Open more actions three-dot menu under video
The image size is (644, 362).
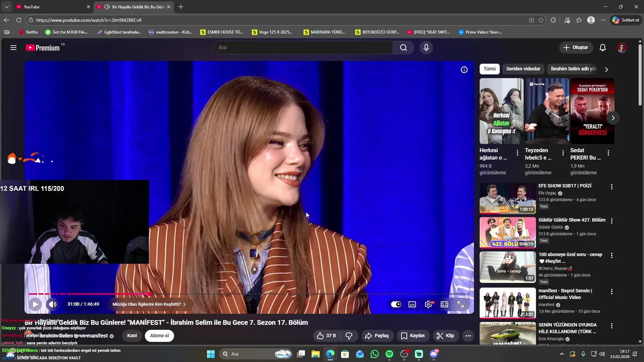[x=468, y=336]
